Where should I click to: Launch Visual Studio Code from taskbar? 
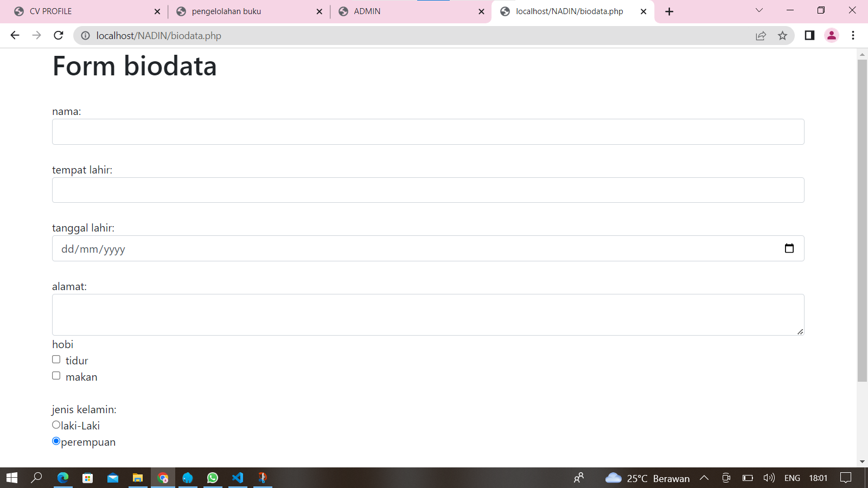[x=238, y=478]
